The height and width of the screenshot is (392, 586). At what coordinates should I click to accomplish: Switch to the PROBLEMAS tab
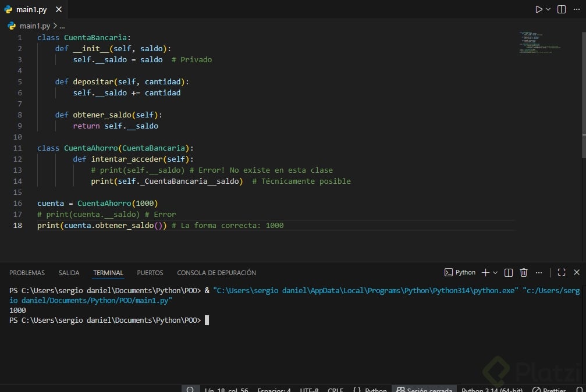click(x=27, y=273)
